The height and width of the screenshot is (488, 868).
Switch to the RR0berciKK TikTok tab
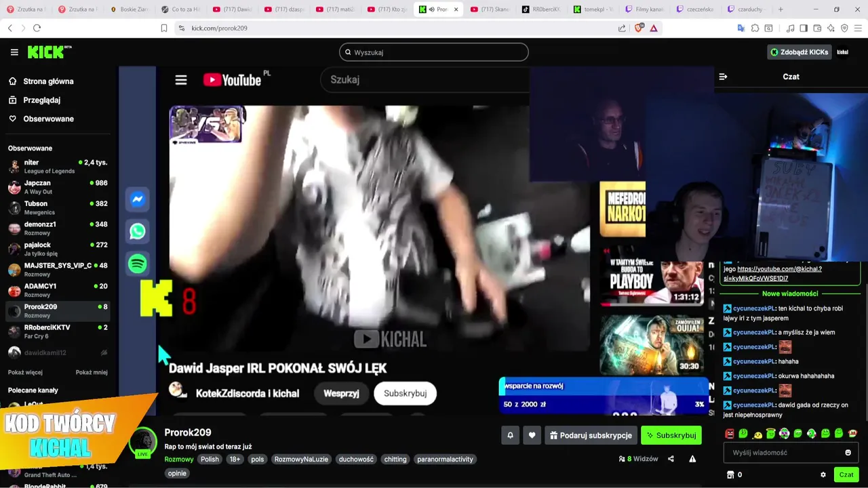pos(542,9)
